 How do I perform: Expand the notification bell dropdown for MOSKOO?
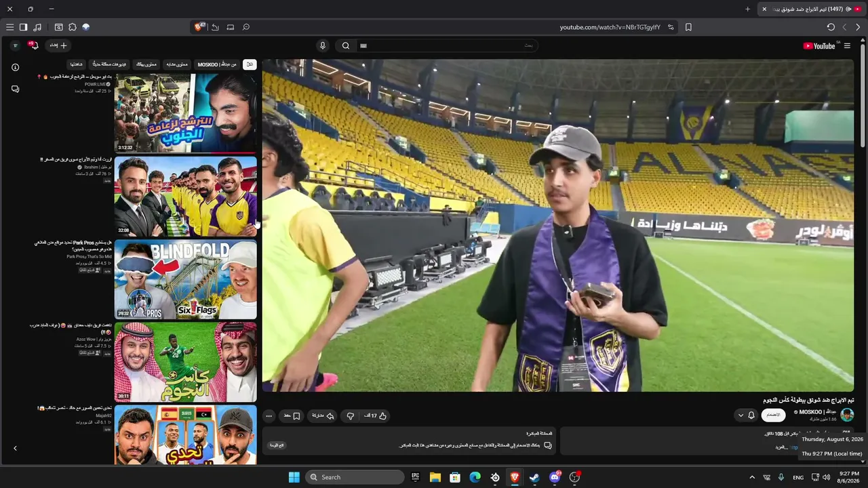746,415
